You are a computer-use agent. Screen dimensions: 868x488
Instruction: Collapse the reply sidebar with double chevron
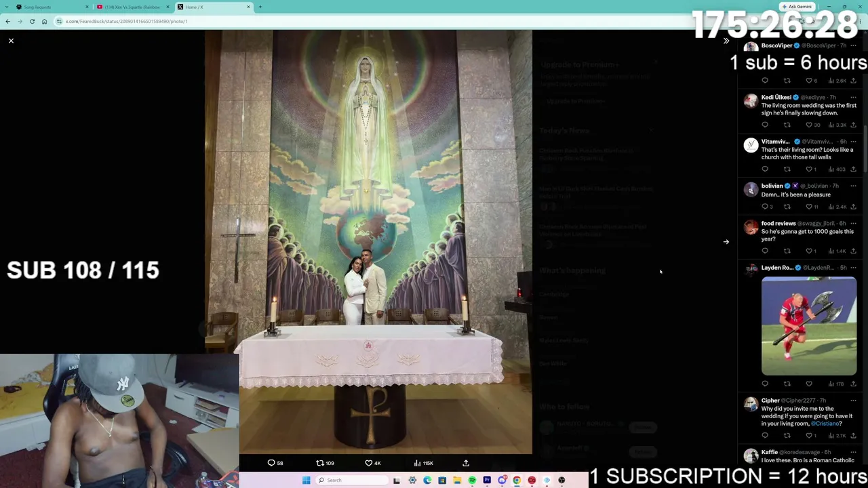click(726, 41)
